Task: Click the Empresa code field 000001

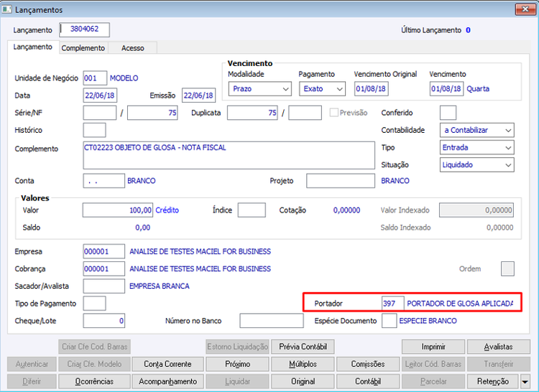Action: (103, 251)
